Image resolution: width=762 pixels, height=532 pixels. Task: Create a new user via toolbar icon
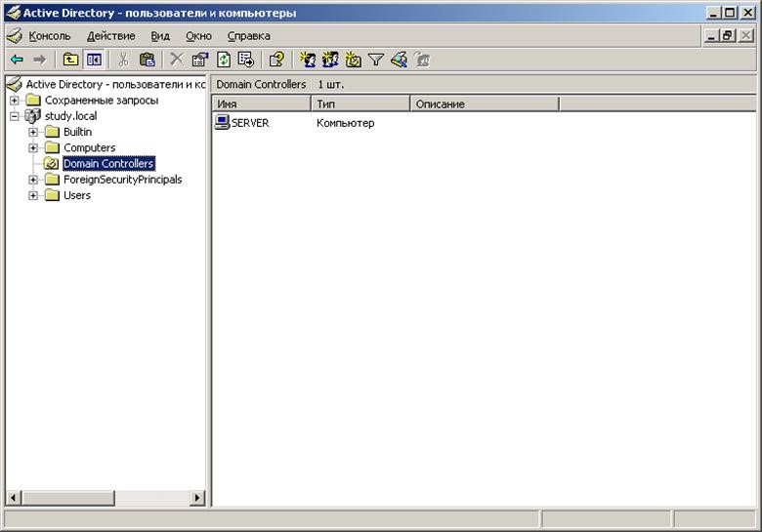[x=308, y=60]
